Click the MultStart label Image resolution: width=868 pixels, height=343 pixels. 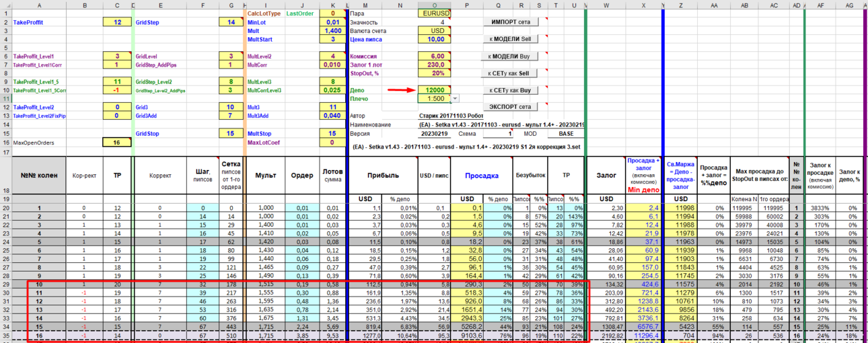click(259, 40)
